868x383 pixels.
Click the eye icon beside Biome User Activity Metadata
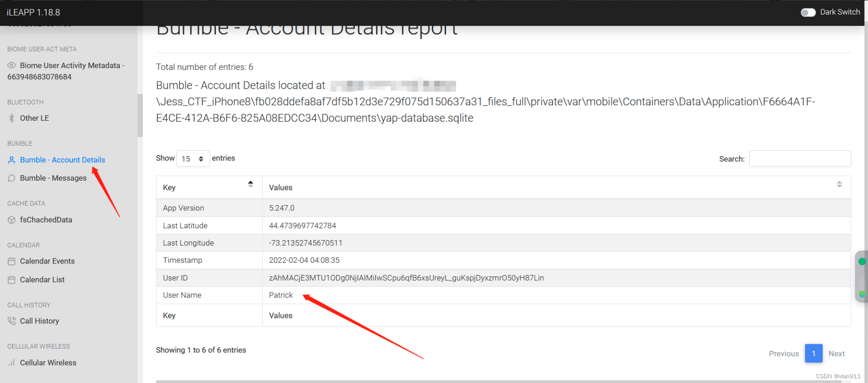point(12,66)
